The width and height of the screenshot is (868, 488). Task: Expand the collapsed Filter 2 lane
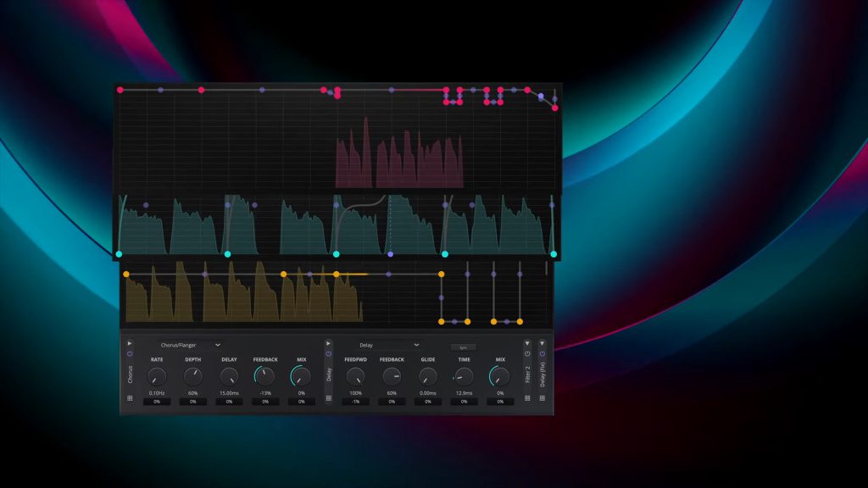pyautogui.click(x=527, y=342)
